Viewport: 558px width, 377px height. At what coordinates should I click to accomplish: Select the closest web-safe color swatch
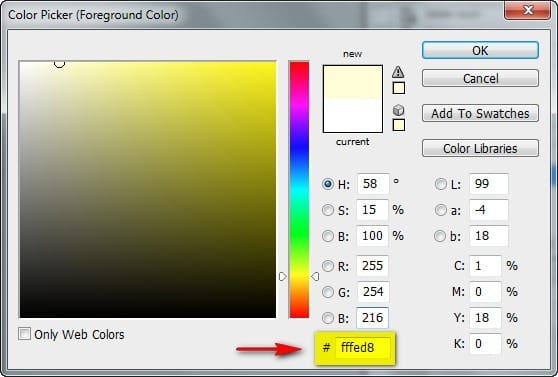click(x=399, y=125)
